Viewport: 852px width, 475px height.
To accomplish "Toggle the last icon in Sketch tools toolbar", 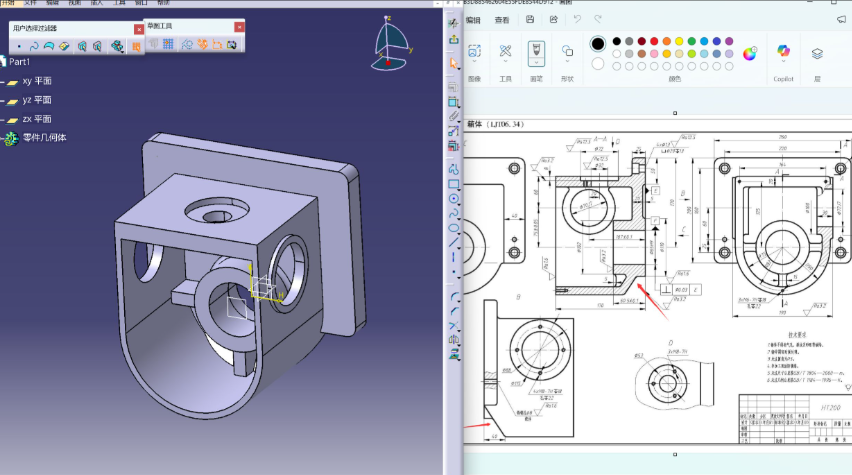I will click(x=232, y=44).
